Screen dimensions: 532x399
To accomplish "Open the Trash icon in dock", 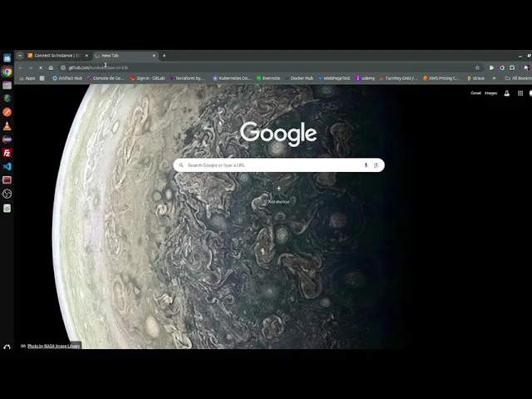I will pos(7,209).
